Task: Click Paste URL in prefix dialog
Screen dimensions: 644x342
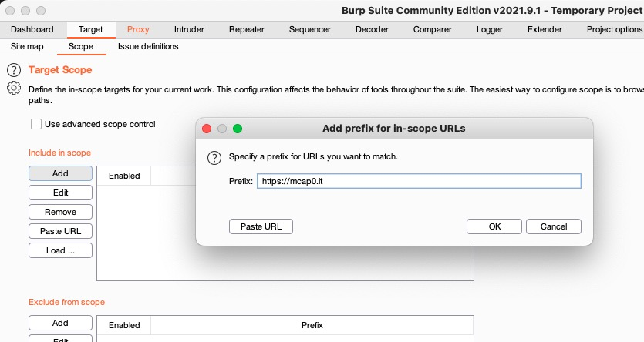Action: 261,226
